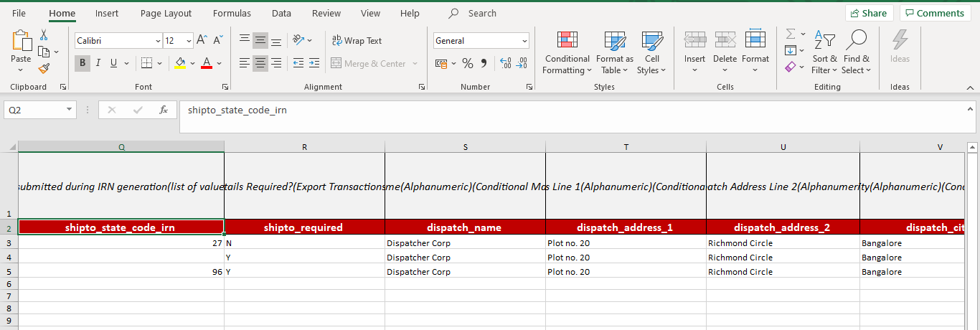980x330 pixels.
Task: Open text orientation options
Action: click(302, 40)
